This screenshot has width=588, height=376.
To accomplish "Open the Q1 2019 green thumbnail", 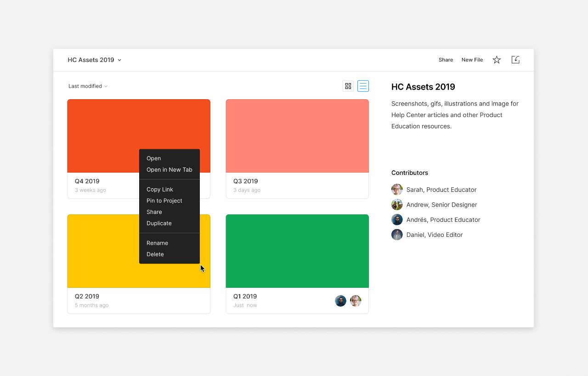I will coord(297,251).
